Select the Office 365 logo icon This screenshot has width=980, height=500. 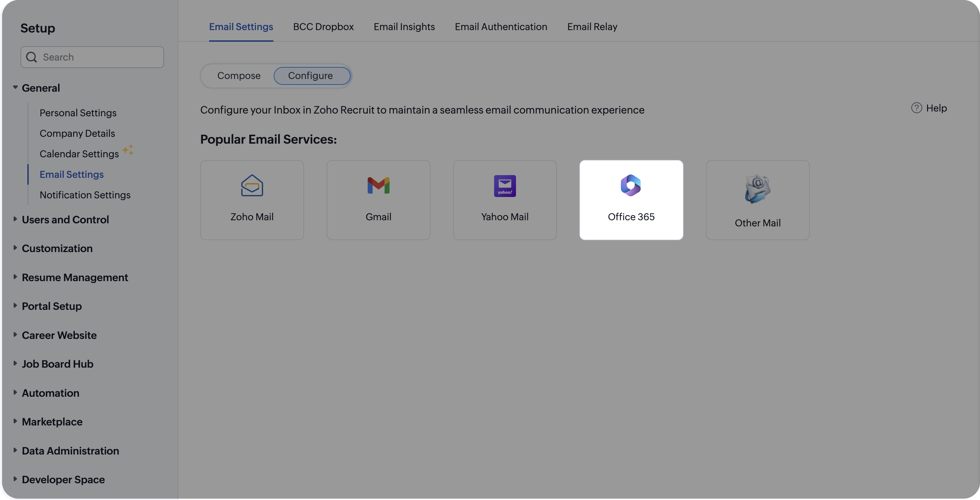pos(631,185)
